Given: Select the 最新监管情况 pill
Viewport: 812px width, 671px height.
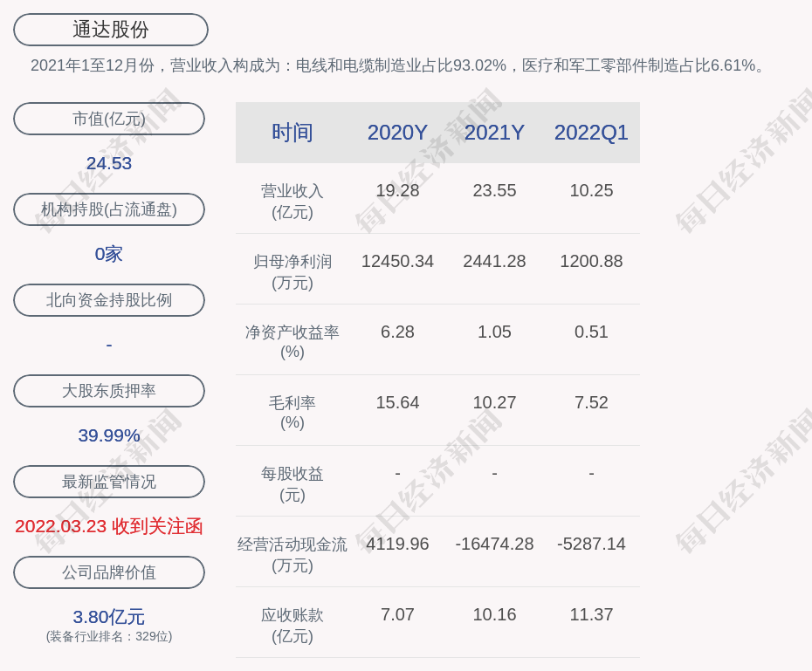Looking at the screenshot, I should pos(109,482).
